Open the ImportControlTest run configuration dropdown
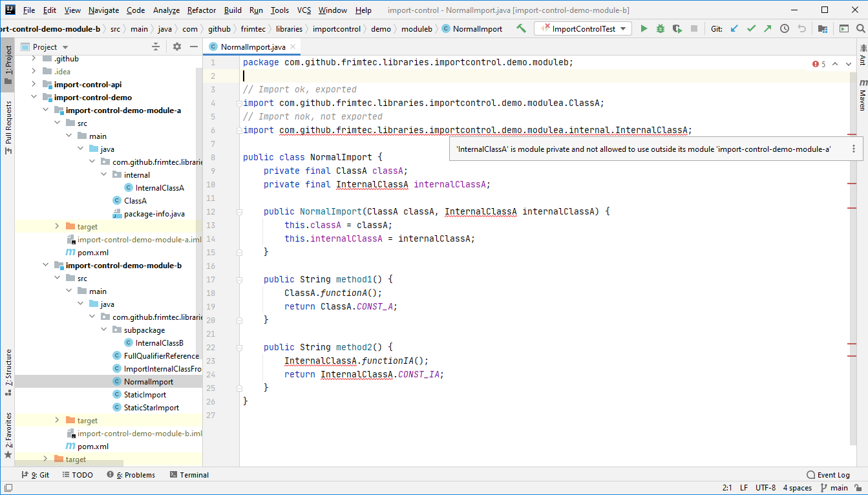 click(x=584, y=28)
